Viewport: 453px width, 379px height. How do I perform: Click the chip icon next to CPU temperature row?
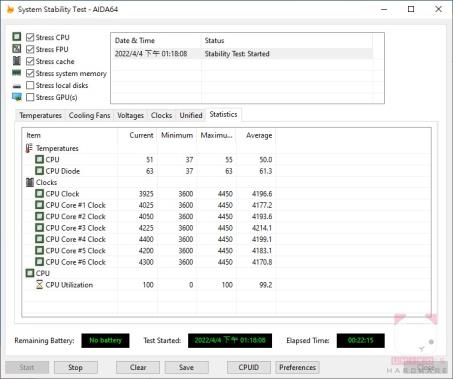click(40, 159)
